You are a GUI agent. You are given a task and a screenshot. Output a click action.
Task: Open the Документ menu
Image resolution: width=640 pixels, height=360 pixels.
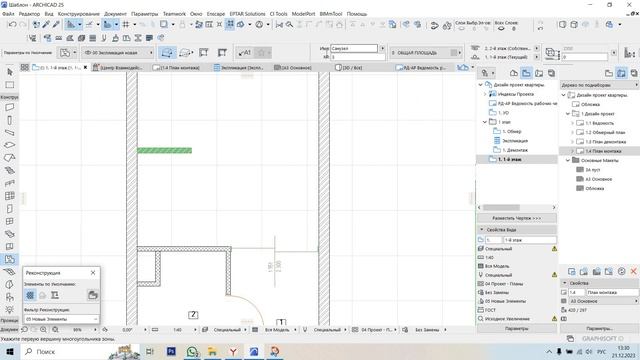115,13
